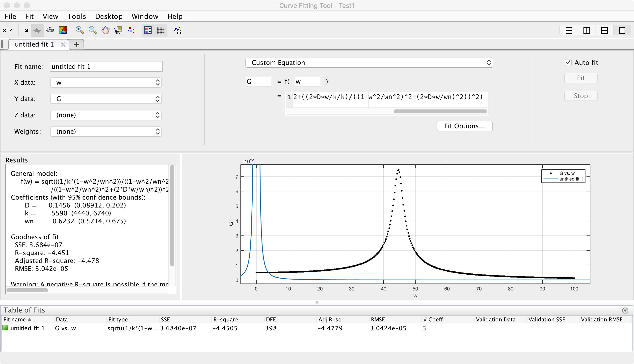Click the equation box horizontal scrollbar
The height and width of the screenshot is (364, 634).
440,111
